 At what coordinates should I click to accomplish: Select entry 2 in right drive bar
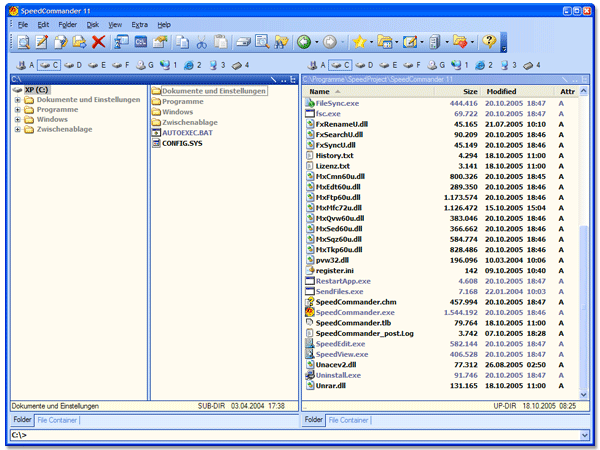(484, 65)
